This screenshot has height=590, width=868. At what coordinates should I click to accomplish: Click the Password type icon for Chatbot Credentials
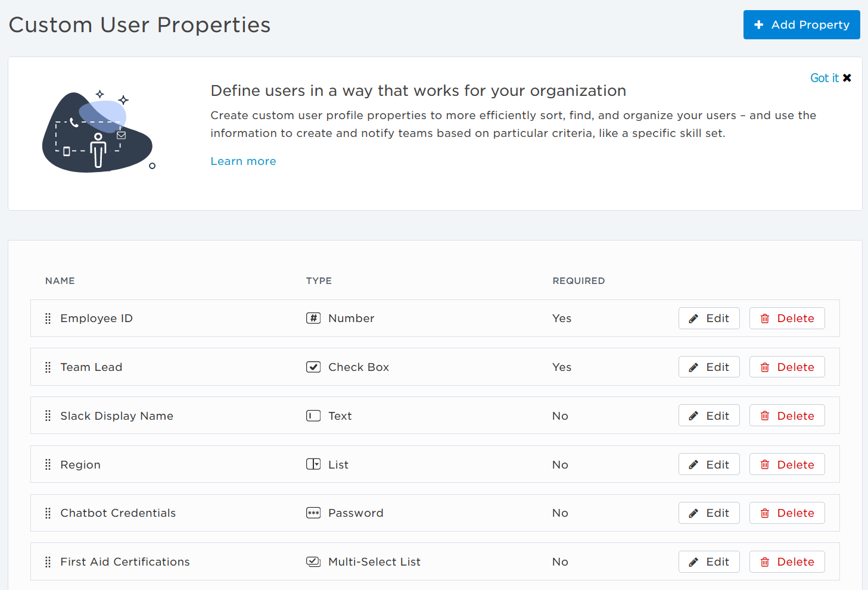313,513
